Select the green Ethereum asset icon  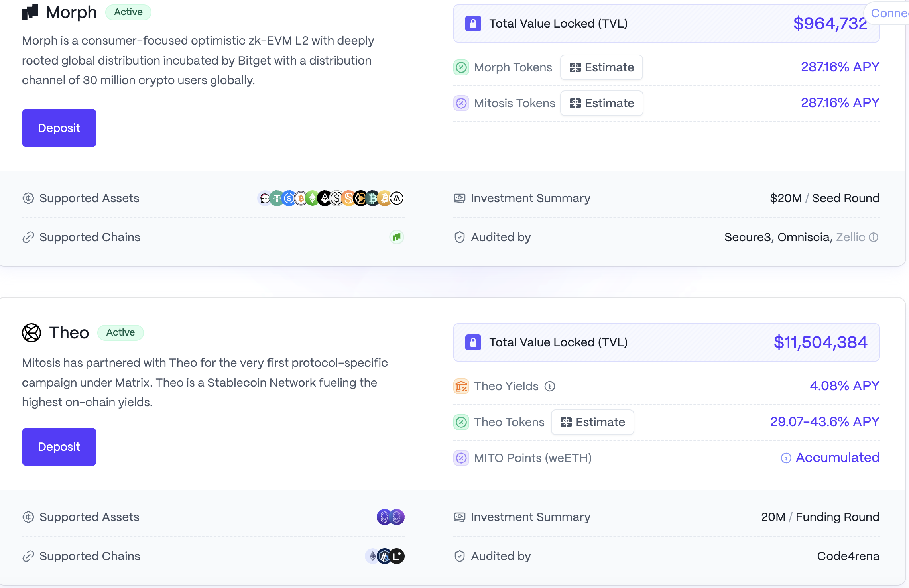313,198
